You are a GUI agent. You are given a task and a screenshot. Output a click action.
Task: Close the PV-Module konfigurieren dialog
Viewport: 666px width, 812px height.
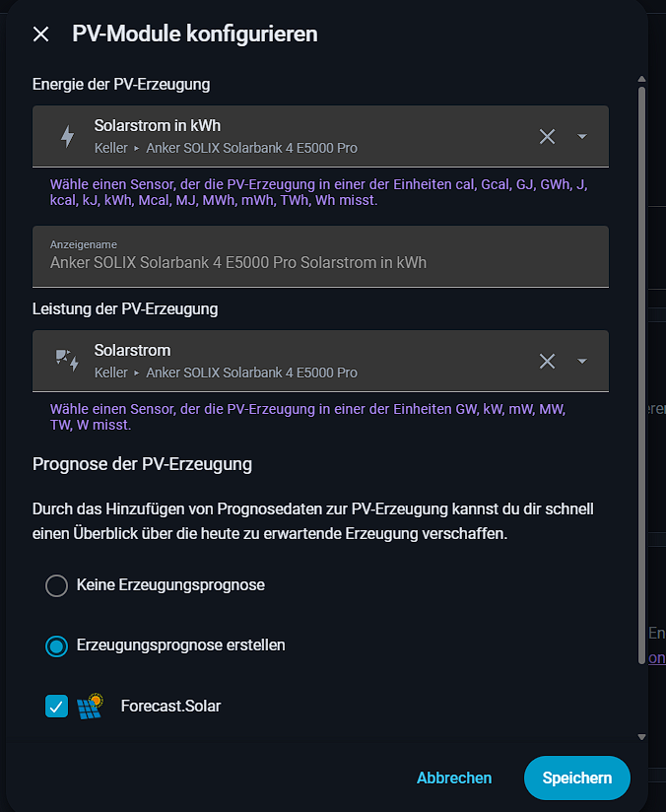41,34
